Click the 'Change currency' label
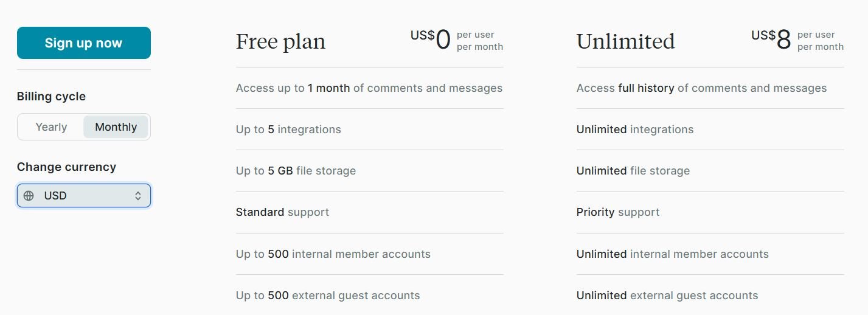This screenshot has width=868, height=315. pos(66,167)
